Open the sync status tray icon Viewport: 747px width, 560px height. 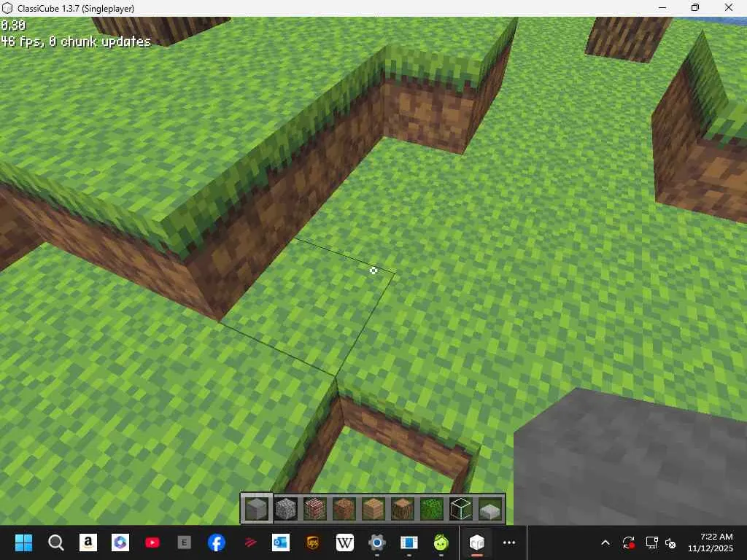pos(628,542)
